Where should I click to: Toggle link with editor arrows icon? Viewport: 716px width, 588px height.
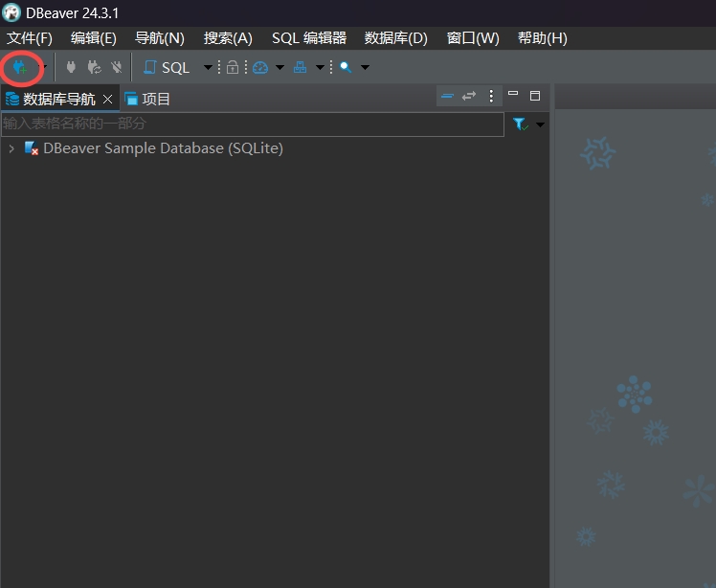point(469,96)
